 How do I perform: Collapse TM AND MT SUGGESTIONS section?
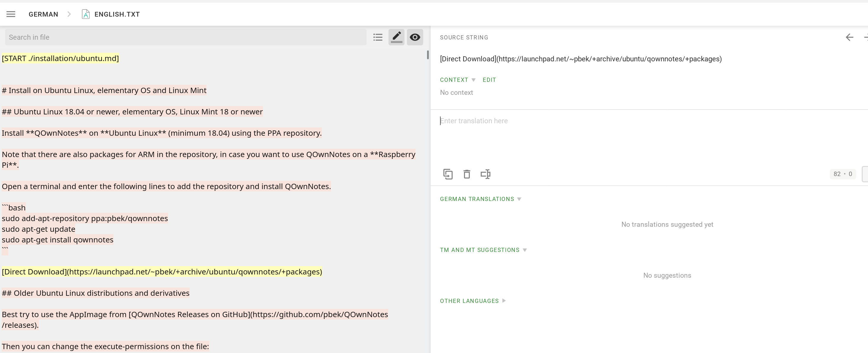click(483, 250)
